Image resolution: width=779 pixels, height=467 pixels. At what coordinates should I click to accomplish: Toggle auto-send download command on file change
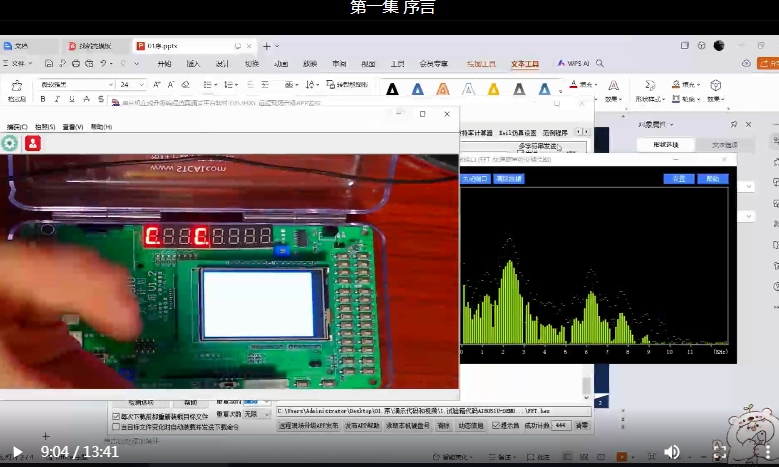coord(116,426)
